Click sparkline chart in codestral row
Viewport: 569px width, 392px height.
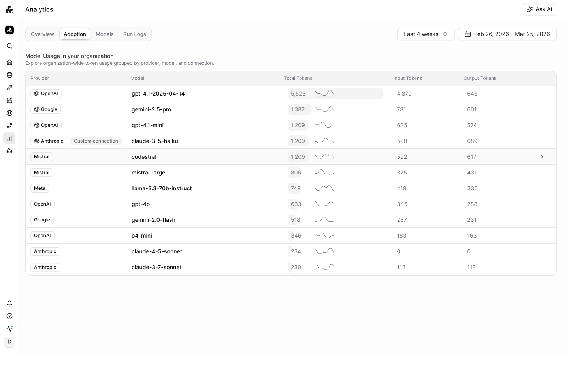(324, 156)
